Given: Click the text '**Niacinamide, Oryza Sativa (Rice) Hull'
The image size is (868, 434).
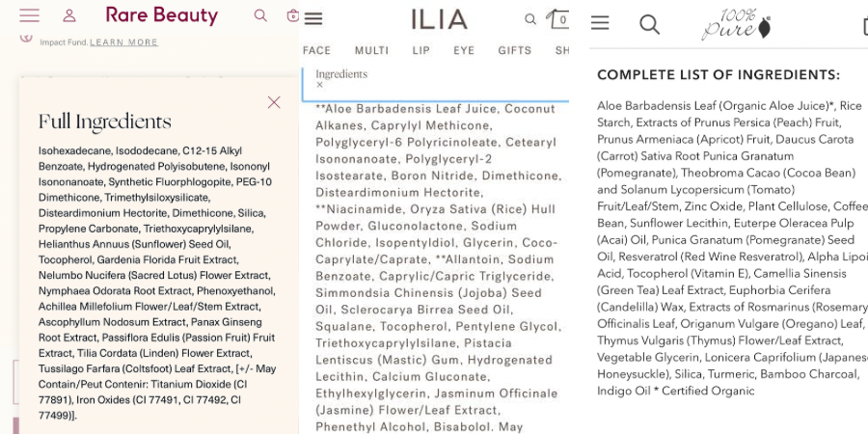Looking at the screenshot, I should (x=436, y=209).
